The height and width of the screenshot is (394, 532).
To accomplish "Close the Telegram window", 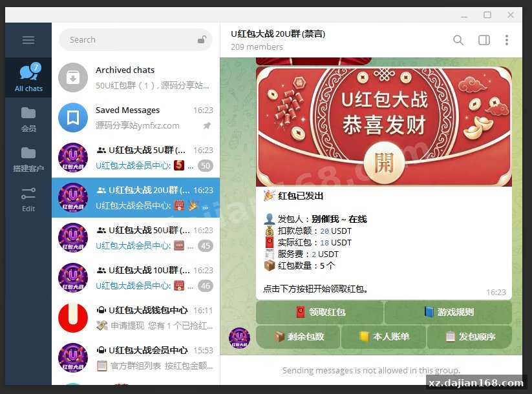I will [x=510, y=15].
